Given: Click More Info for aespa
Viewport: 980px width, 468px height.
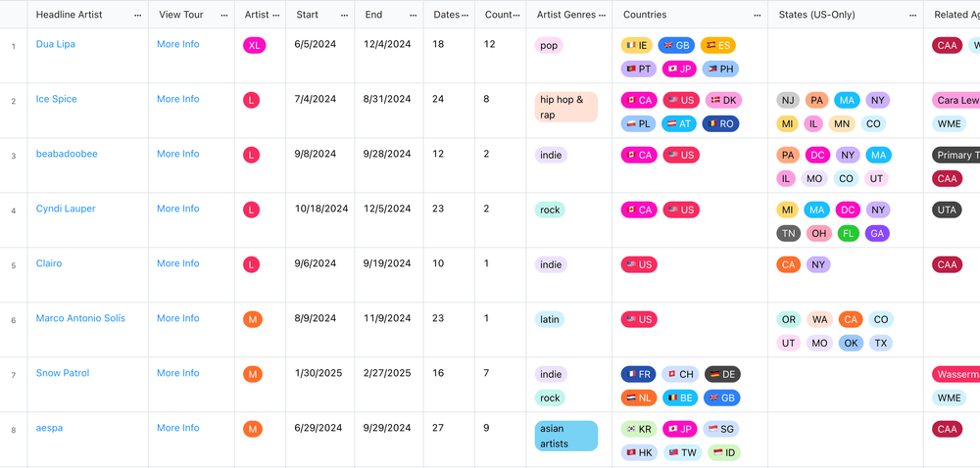Looking at the screenshot, I should [x=178, y=429].
